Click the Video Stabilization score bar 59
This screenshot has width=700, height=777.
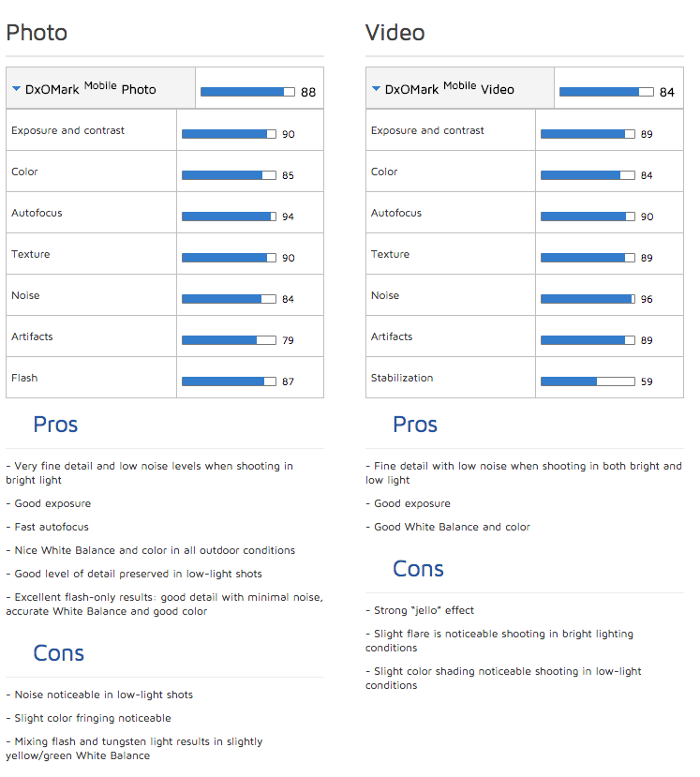[588, 381]
